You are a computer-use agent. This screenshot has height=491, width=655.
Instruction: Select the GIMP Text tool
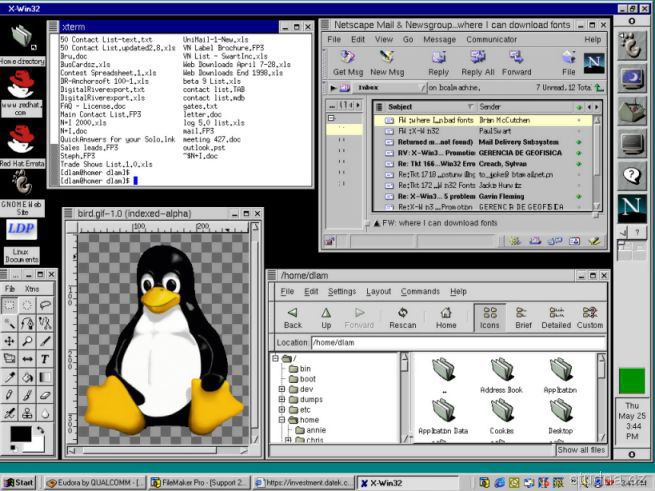pyautogui.click(x=45, y=359)
